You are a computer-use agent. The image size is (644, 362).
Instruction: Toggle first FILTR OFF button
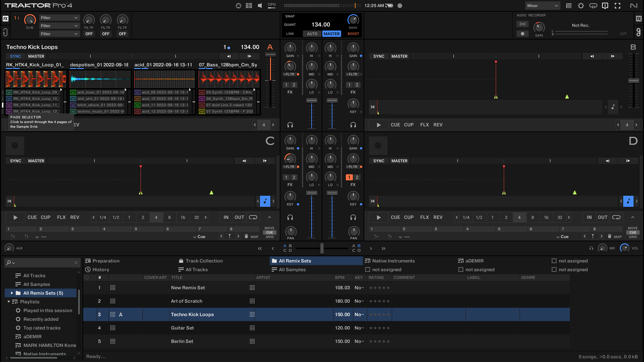[x=89, y=34]
